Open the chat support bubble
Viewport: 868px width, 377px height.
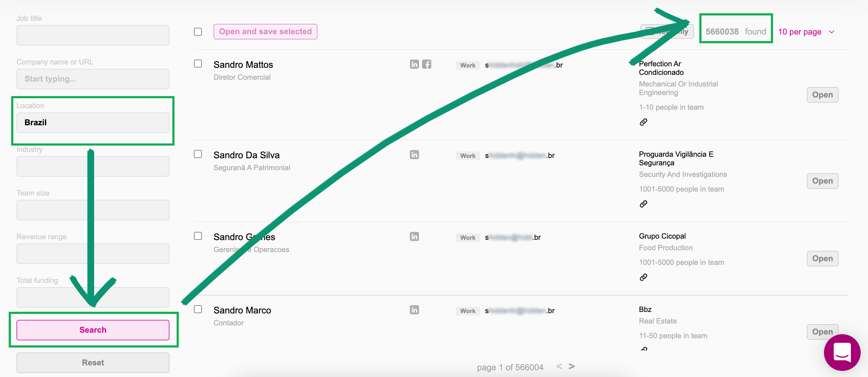[x=842, y=353]
